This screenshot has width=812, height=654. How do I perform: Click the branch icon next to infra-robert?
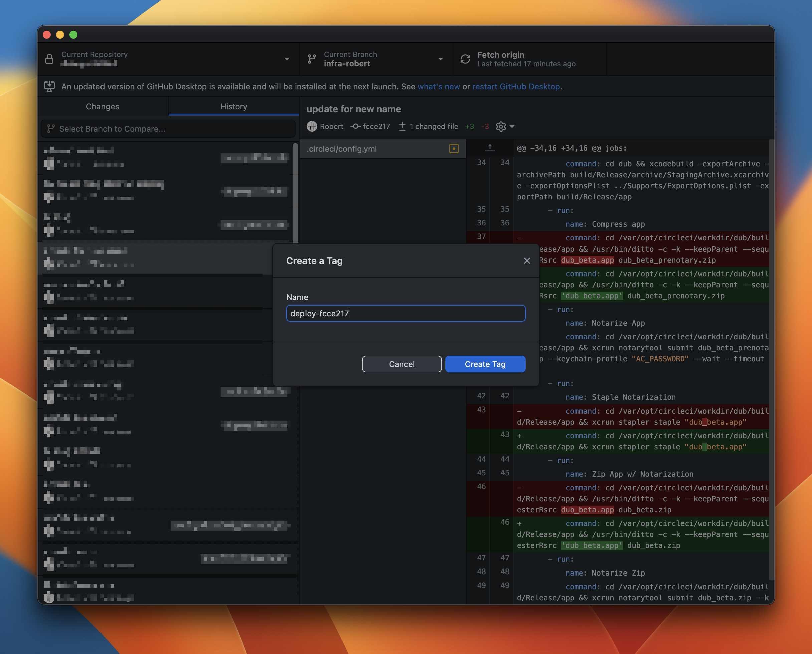[x=312, y=59]
